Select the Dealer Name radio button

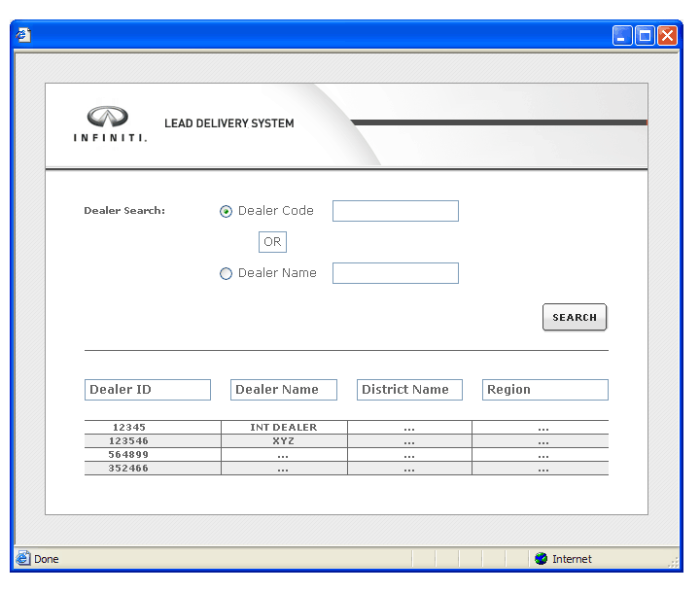(227, 274)
